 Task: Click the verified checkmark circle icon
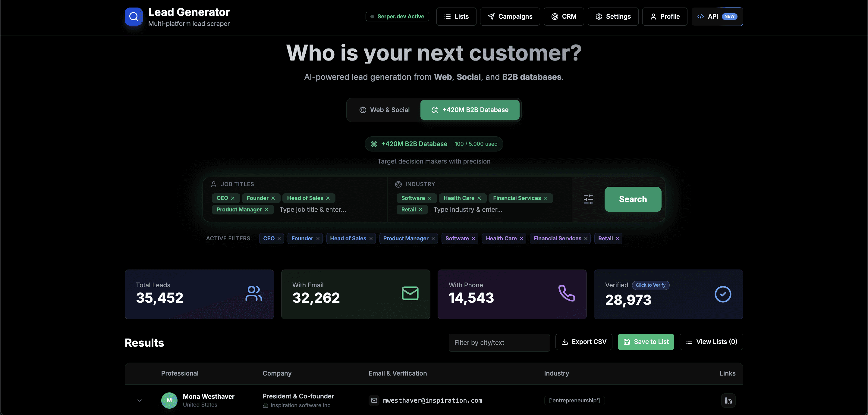tap(722, 294)
